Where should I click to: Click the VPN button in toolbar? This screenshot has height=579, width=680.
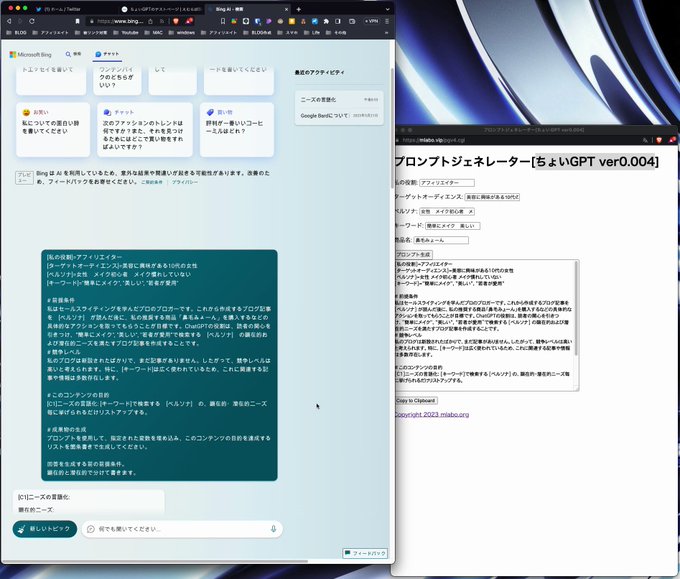(372, 21)
